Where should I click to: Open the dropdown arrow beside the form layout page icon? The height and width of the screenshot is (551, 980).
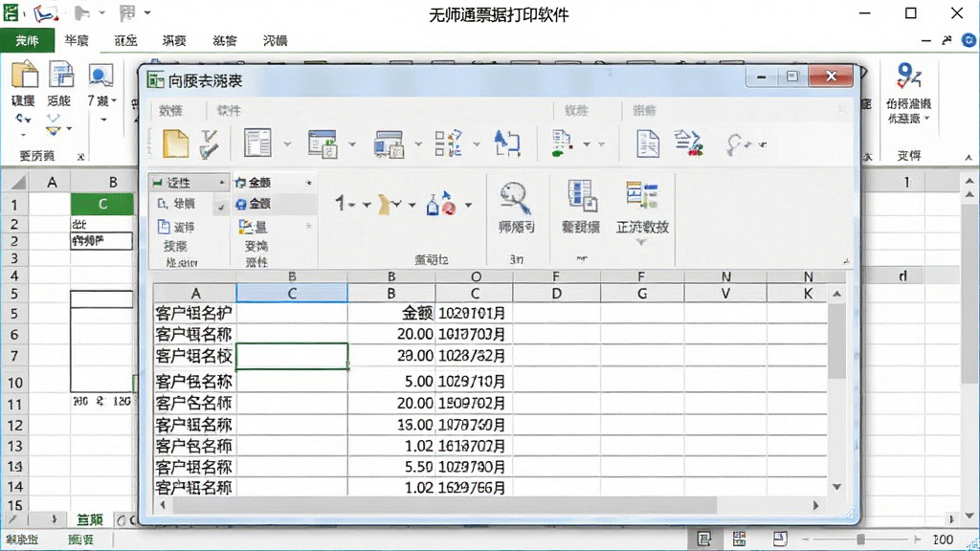pos(287,144)
